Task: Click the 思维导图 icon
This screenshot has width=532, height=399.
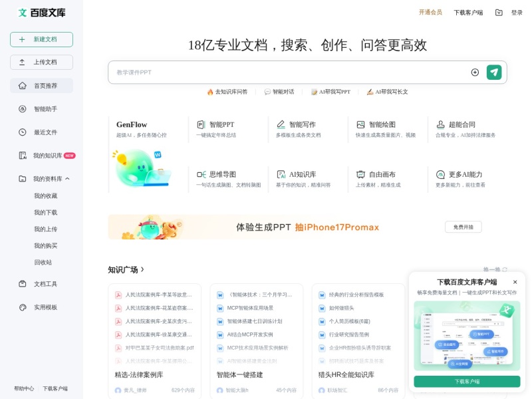Action: click(201, 174)
